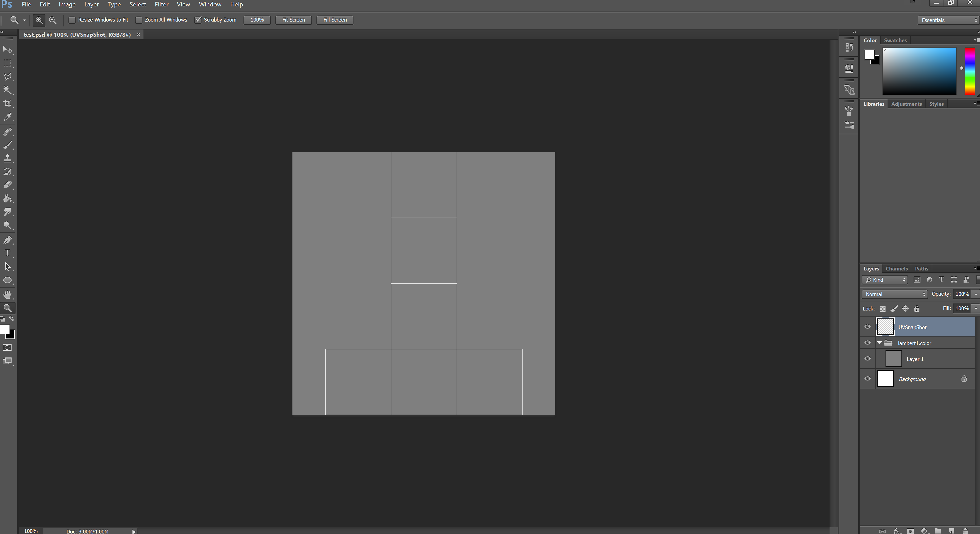Select the Horizontal Type tool

7,253
